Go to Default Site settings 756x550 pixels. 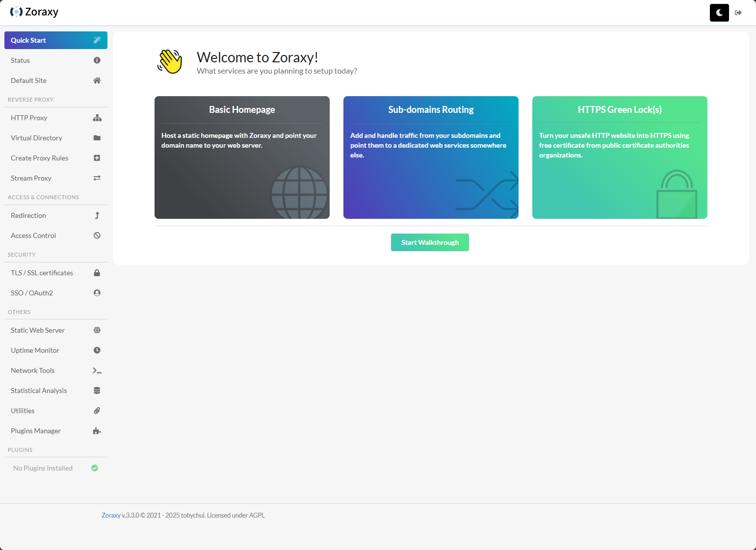56,80
